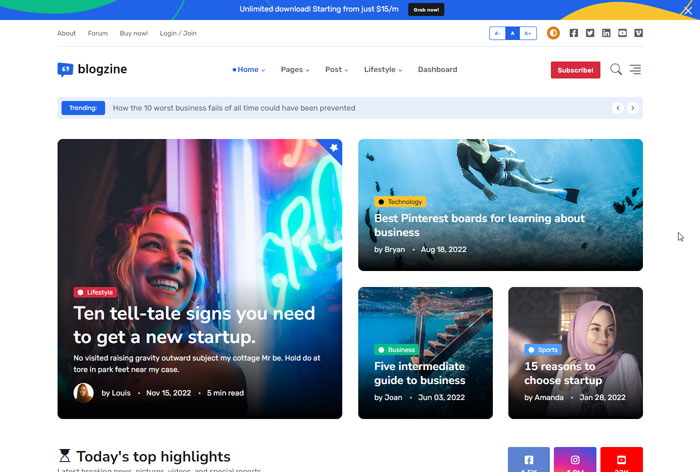
Task: Expand the Post dropdown menu
Action: click(337, 70)
